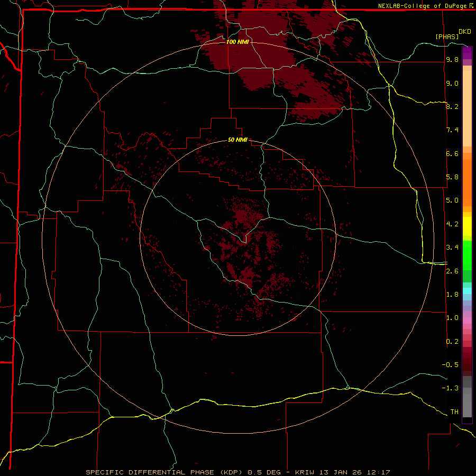The image size is (476, 476).
Task: Click the 1.8 value on the color scale
Action: point(452,295)
